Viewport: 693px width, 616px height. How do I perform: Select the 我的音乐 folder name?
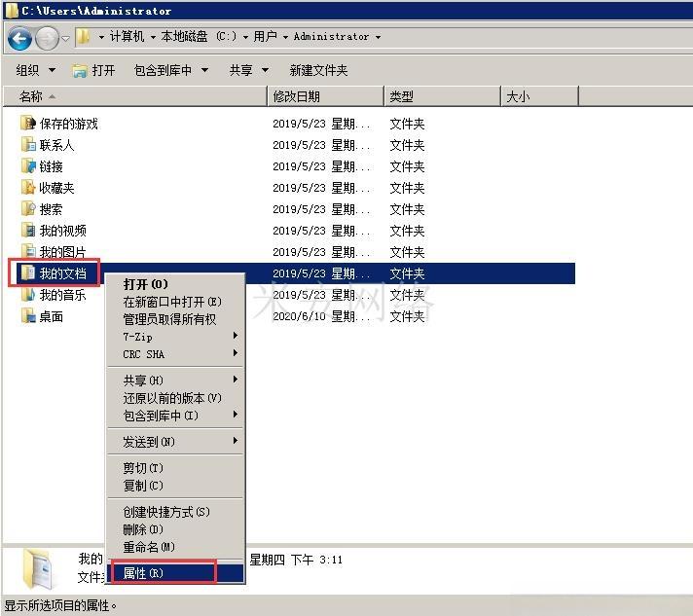pos(62,295)
